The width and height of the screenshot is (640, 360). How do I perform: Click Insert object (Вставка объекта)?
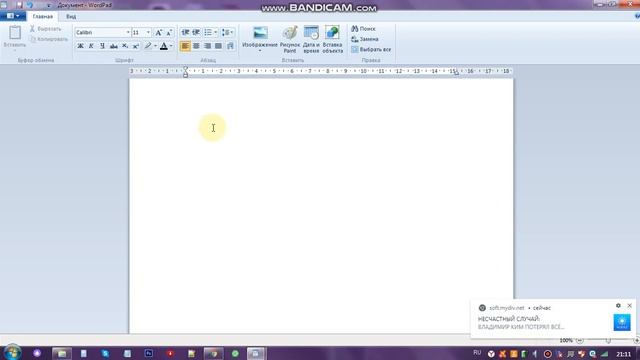click(x=332, y=39)
